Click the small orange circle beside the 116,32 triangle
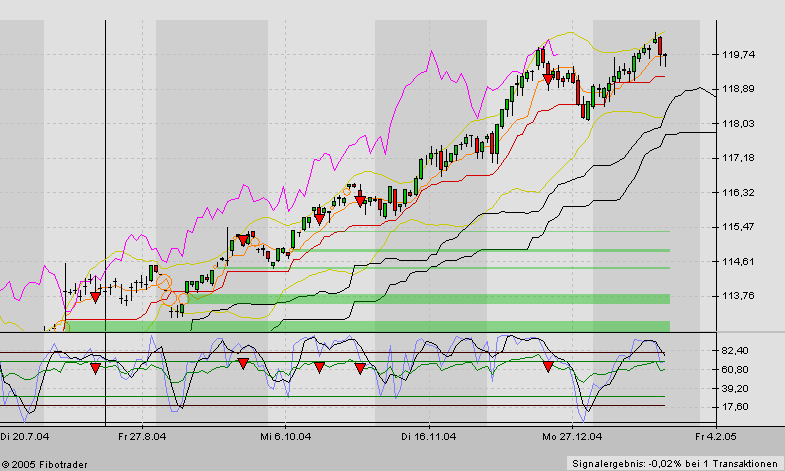785x471 pixels. click(x=347, y=192)
